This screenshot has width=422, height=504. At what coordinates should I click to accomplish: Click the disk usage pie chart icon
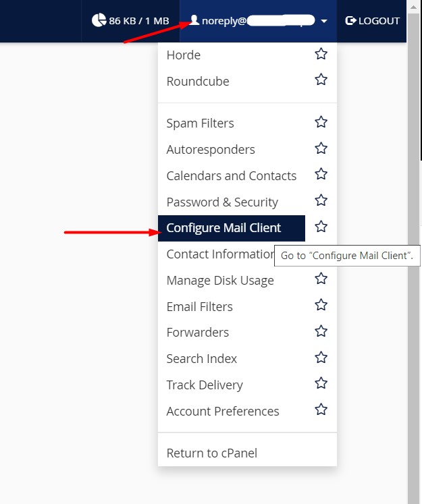[x=99, y=20]
